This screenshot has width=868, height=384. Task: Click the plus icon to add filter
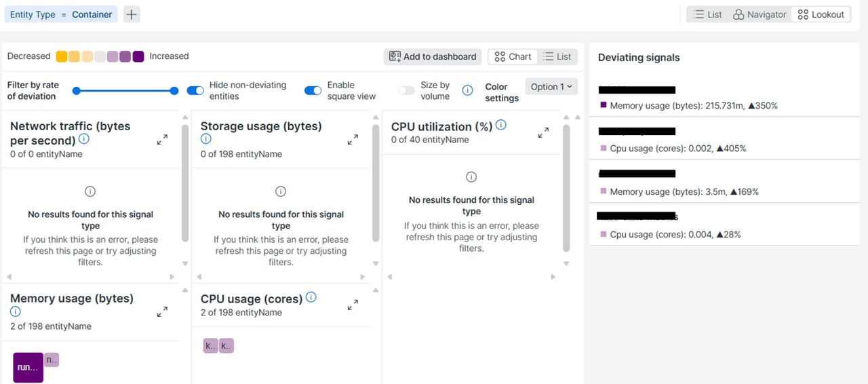[x=132, y=14]
